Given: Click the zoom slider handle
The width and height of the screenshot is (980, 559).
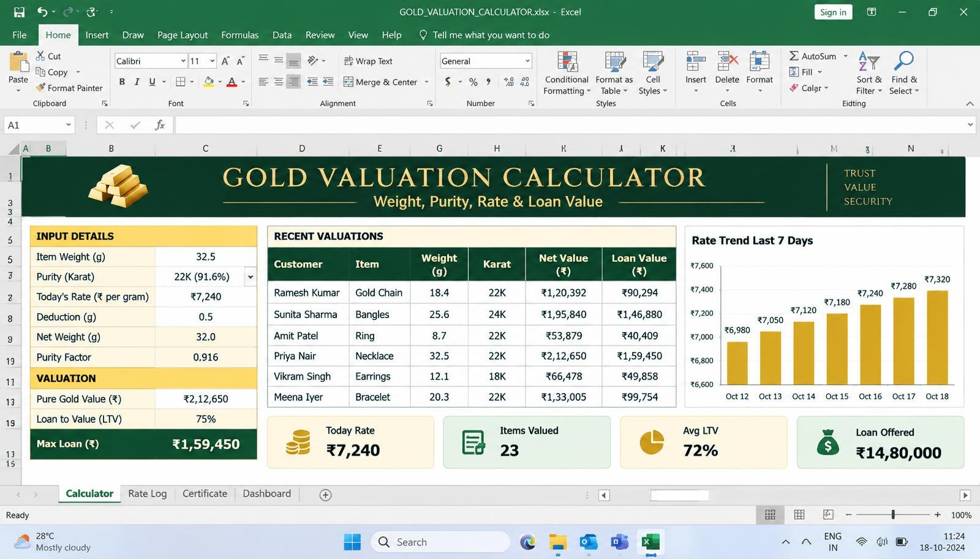Looking at the screenshot, I should pos(893,515).
